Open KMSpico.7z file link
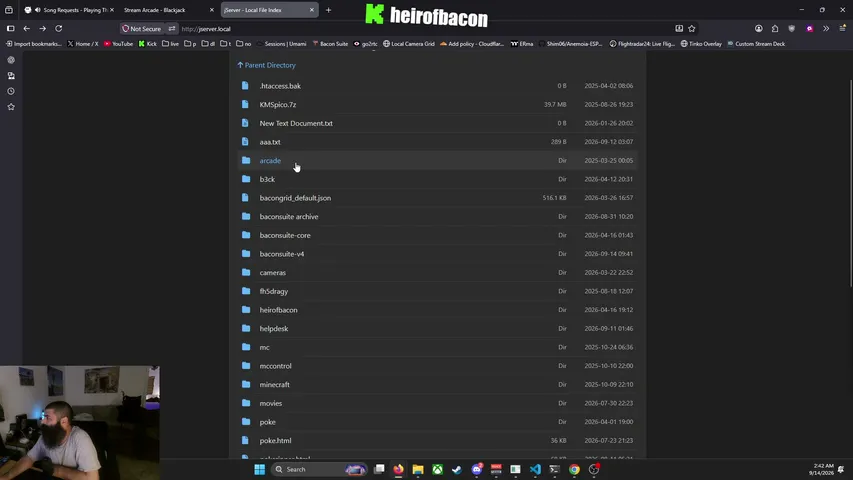Viewport: 853px width, 480px height. [278, 104]
